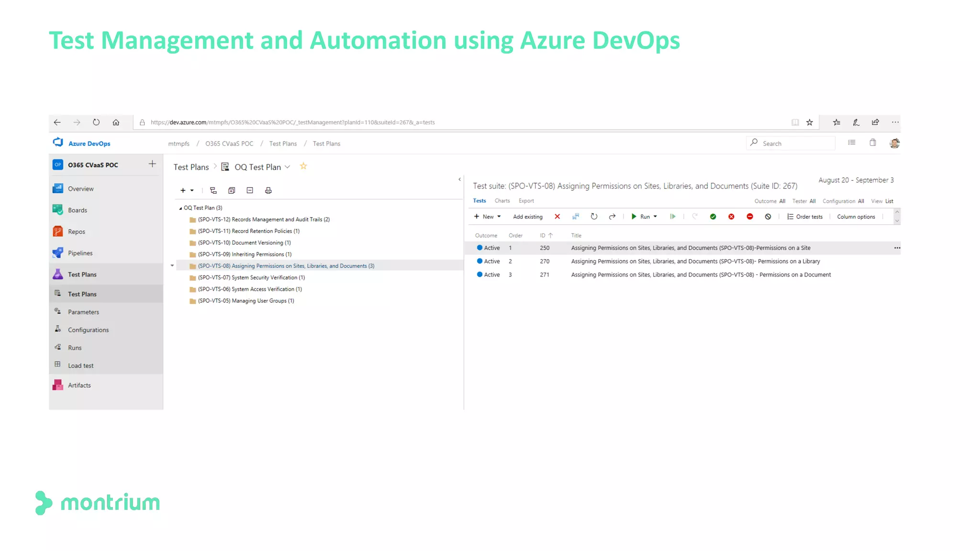Open Artifacts in the sidebar
This screenshot has height=551, width=980.
click(x=106, y=385)
